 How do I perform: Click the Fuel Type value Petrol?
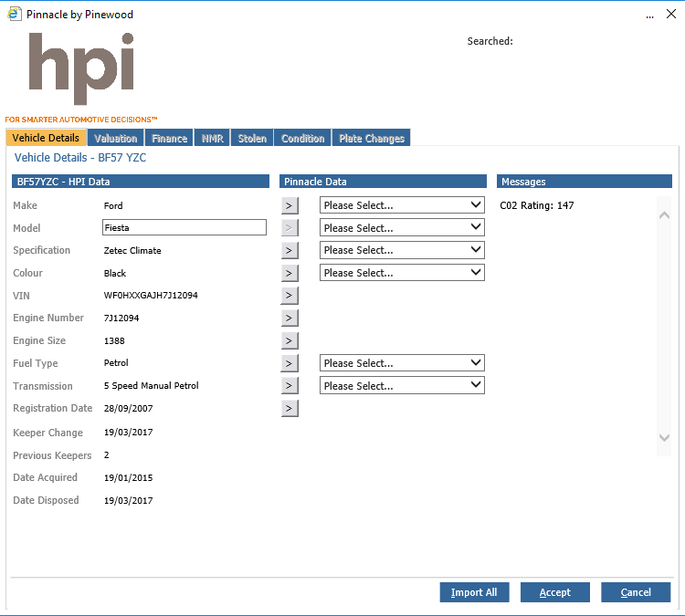(x=116, y=363)
